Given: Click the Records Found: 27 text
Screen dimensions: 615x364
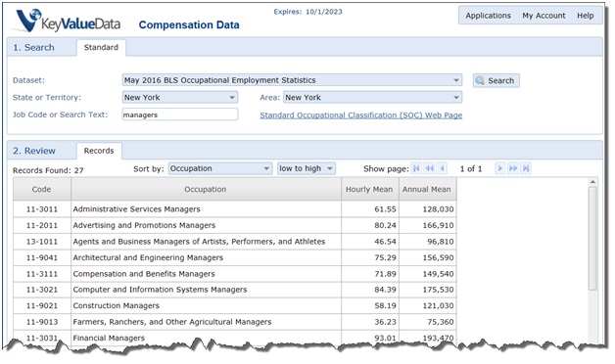Looking at the screenshot, I should (x=48, y=170).
